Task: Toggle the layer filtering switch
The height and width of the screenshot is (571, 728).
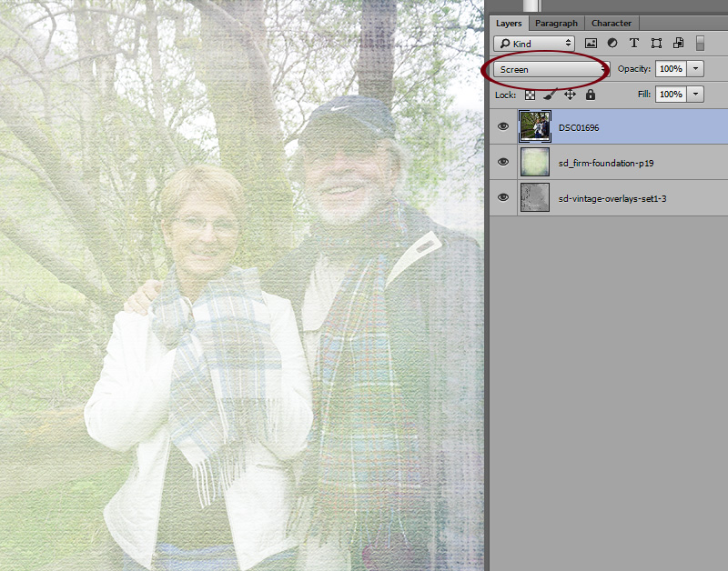Action: point(700,43)
